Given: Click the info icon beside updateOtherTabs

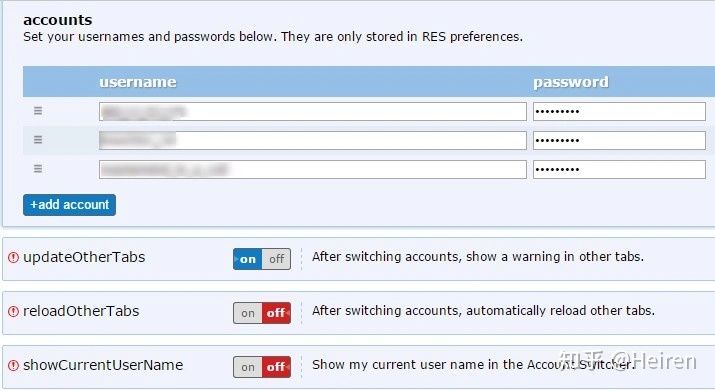Looking at the screenshot, I should tap(13, 258).
